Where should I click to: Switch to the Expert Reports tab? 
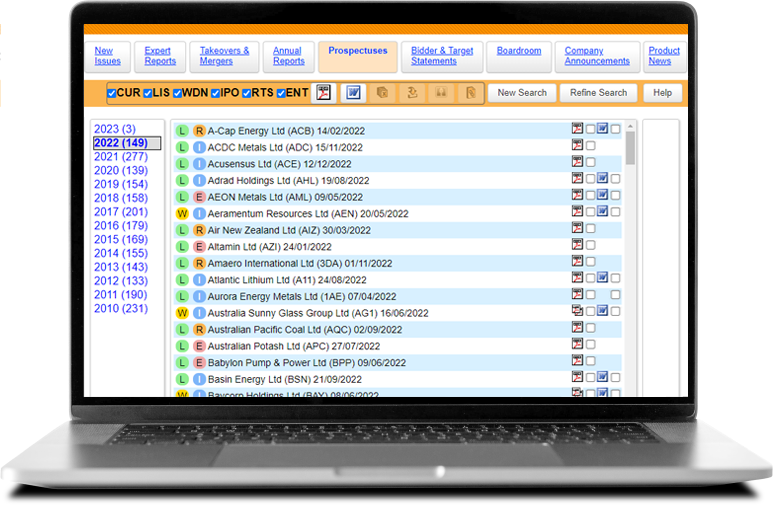pyautogui.click(x=160, y=56)
